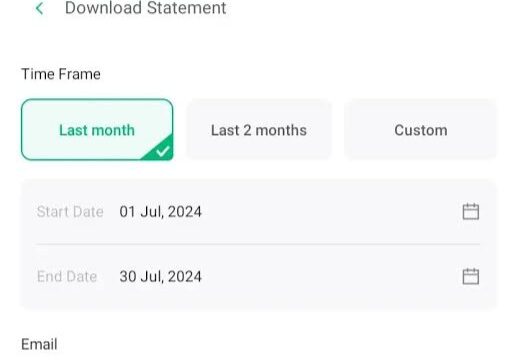The image size is (518, 360).
Task: Go back using the green arrow
Action: pos(40,8)
